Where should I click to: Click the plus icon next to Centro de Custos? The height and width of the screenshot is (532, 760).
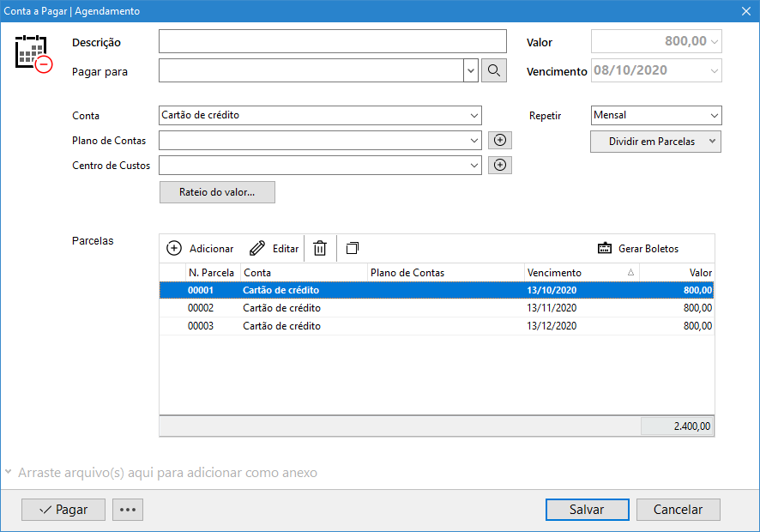[x=499, y=166]
